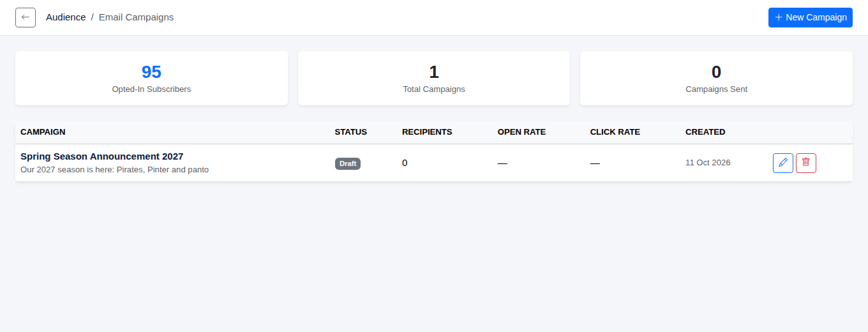Click the Campaigns Sent number 0
The width and height of the screenshot is (868, 332).
(x=716, y=72)
